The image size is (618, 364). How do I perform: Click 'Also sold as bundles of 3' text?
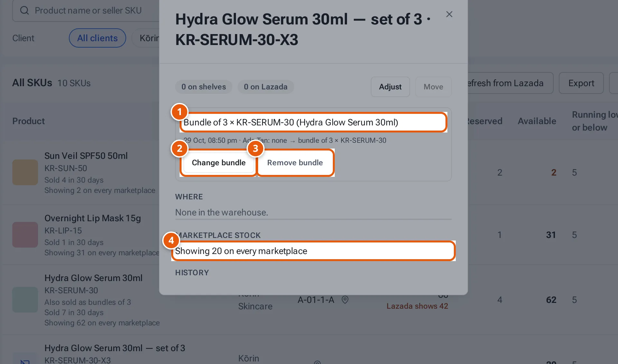coord(88,302)
